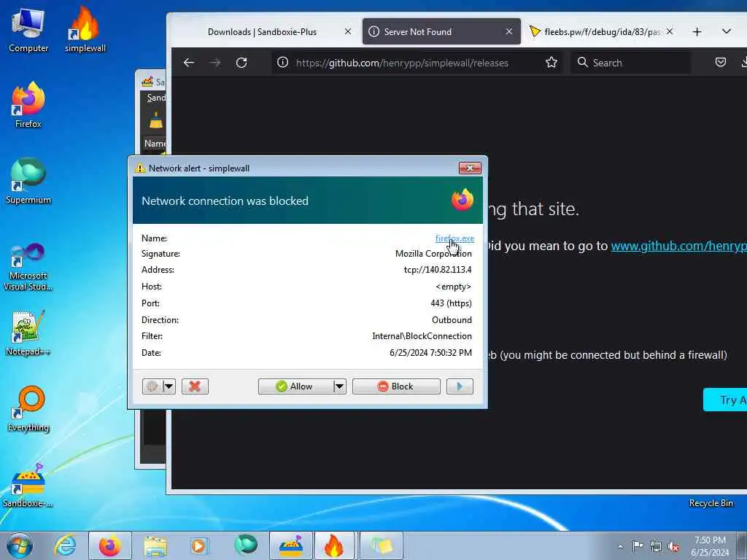
Task: Click Firefox back arrow button
Action: click(189, 63)
